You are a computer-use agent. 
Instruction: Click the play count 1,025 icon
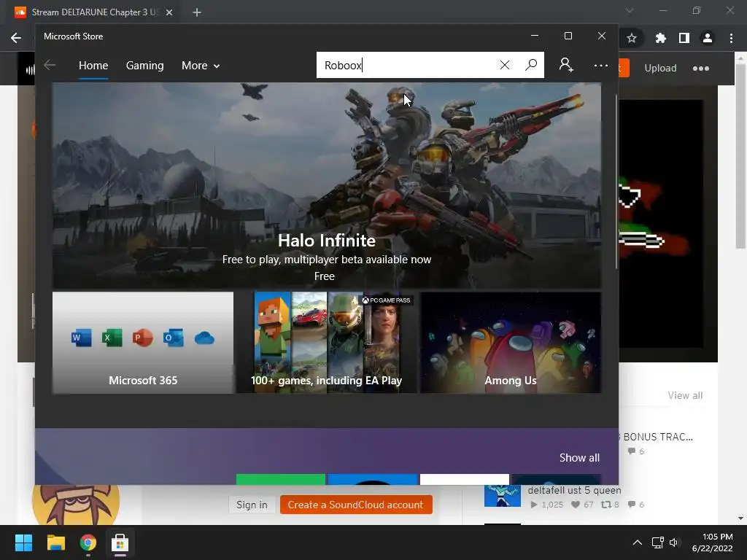[546, 505]
